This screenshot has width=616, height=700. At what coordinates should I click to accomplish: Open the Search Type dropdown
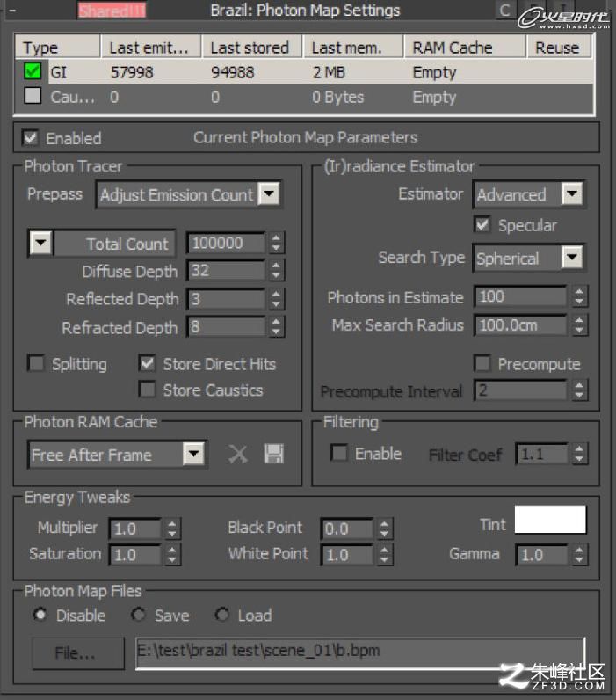(572, 257)
